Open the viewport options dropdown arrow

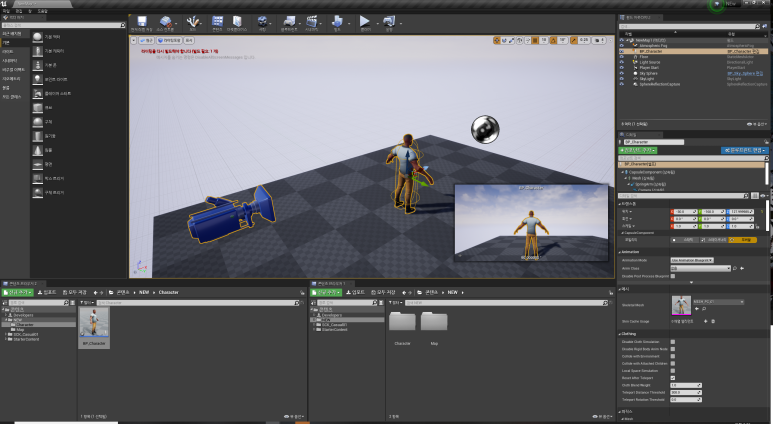click(134, 40)
